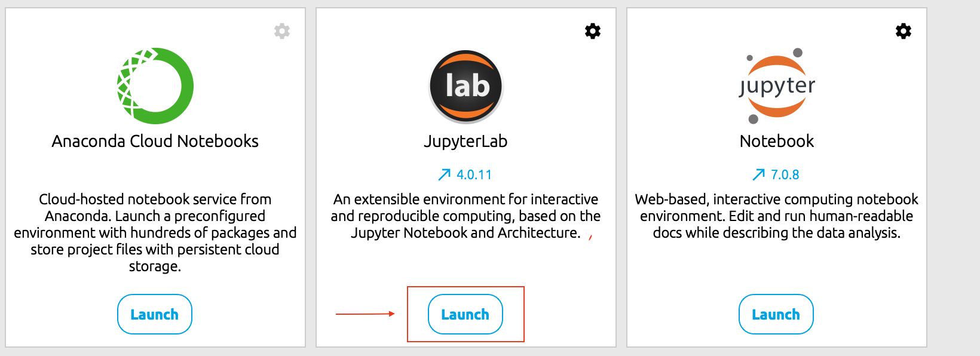Click the JupyterLab description paragraph
This screenshot has height=356, width=980.
466,216
